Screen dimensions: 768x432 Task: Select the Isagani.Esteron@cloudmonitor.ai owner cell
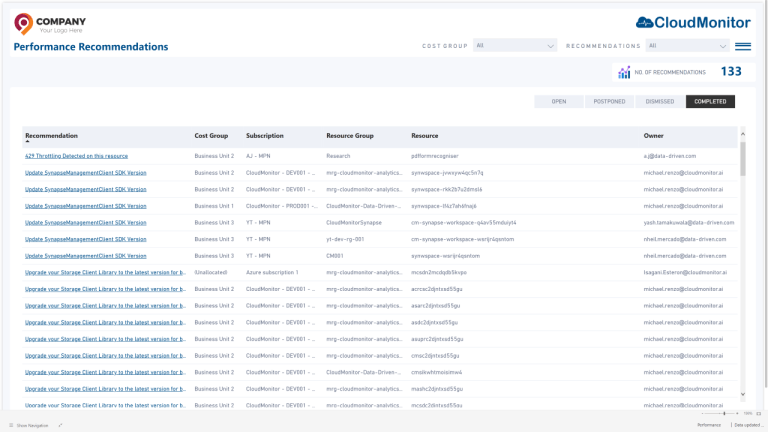(685, 272)
